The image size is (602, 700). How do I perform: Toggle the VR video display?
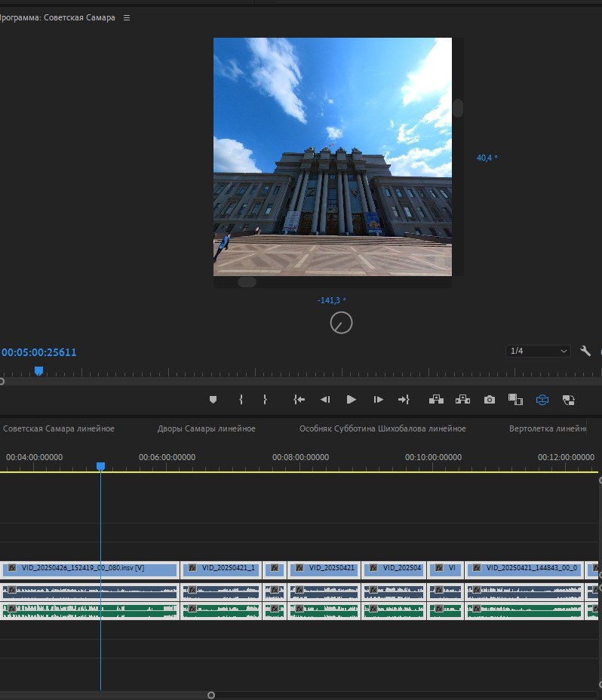pos(542,399)
